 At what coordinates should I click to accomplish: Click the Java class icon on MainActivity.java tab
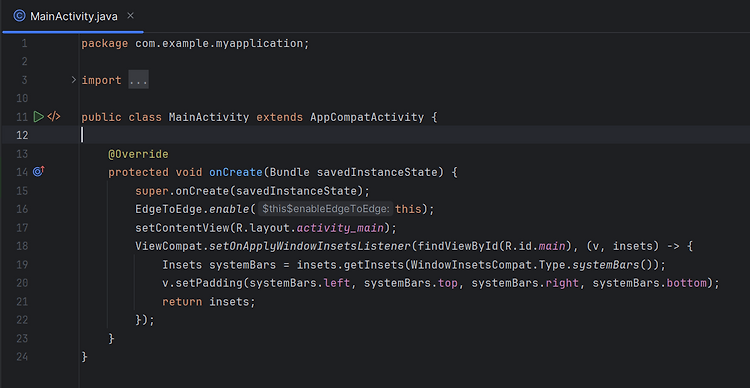(19, 16)
